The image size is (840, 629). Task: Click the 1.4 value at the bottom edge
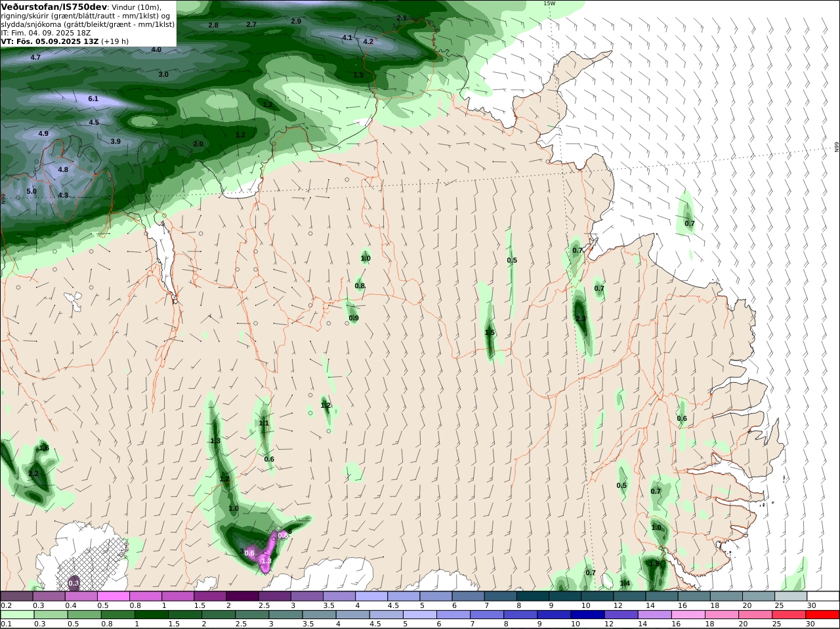pos(625,583)
